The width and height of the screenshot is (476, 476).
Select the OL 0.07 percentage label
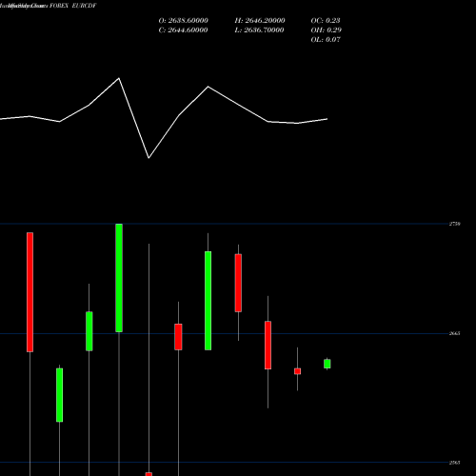[x=326, y=40]
